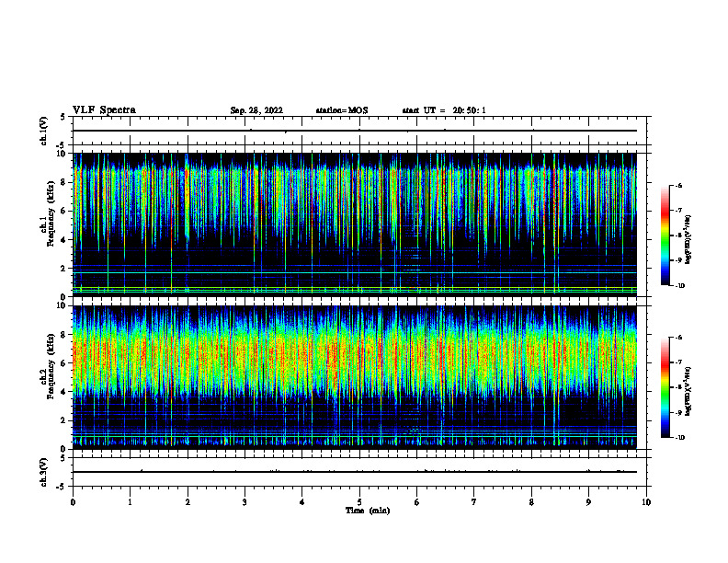The height and width of the screenshot is (563, 728).
Task: Click the "1" tick on the Time axis
Action: [130, 502]
